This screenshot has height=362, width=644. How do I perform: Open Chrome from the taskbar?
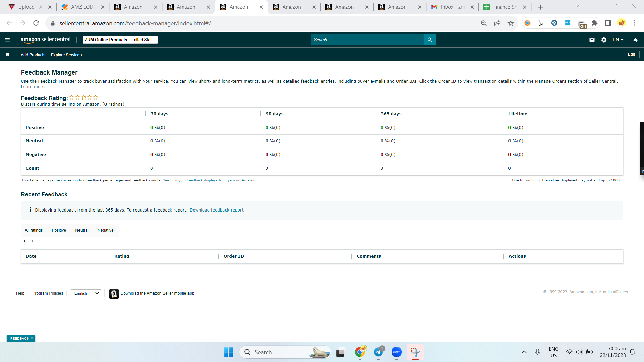tap(360, 352)
